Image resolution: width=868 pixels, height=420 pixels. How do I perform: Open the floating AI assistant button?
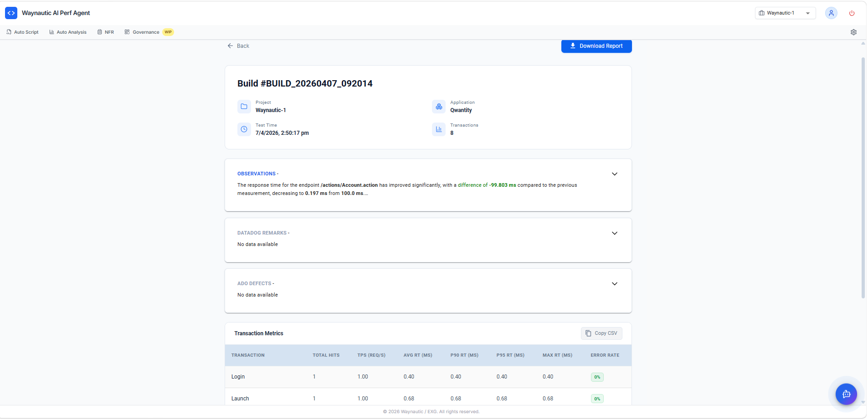pyautogui.click(x=846, y=394)
